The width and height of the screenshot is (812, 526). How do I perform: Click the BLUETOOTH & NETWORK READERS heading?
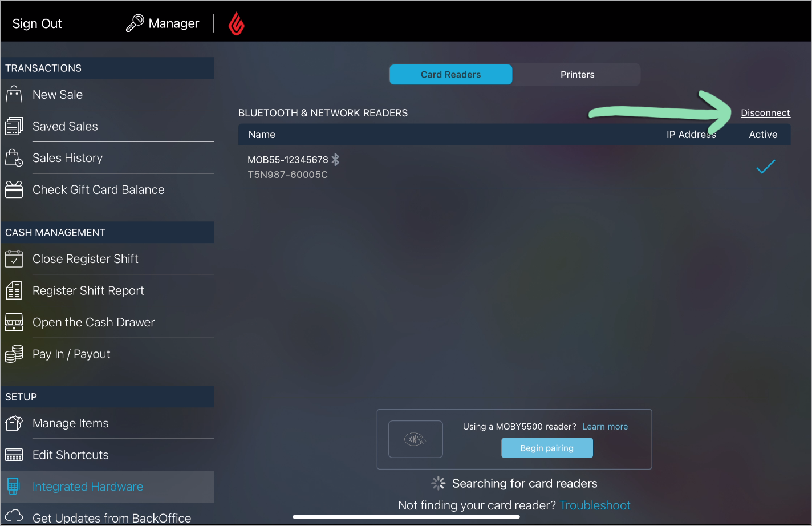pyautogui.click(x=323, y=113)
